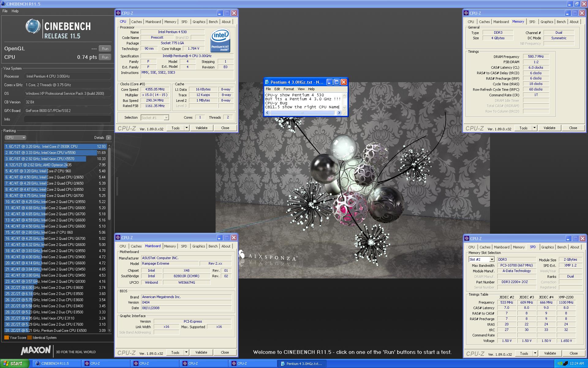Screen dimensions: 588x368
Task: Open the Socket #1 selection dropdown
Action: [x=155, y=117]
